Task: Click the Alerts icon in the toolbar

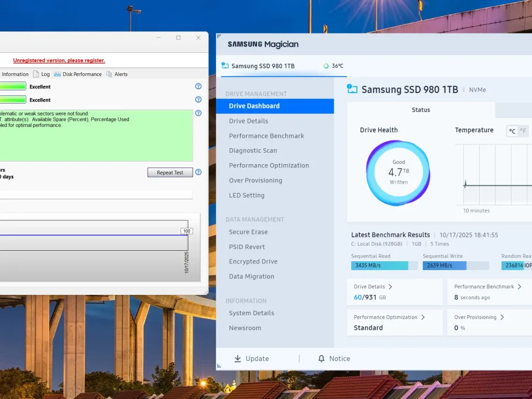Action: (x=109, y=74)
